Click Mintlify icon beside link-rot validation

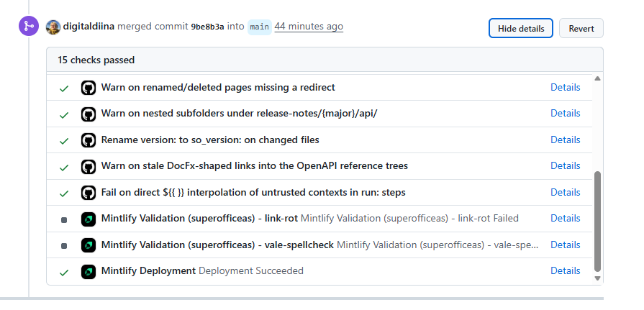pos(89,219)
